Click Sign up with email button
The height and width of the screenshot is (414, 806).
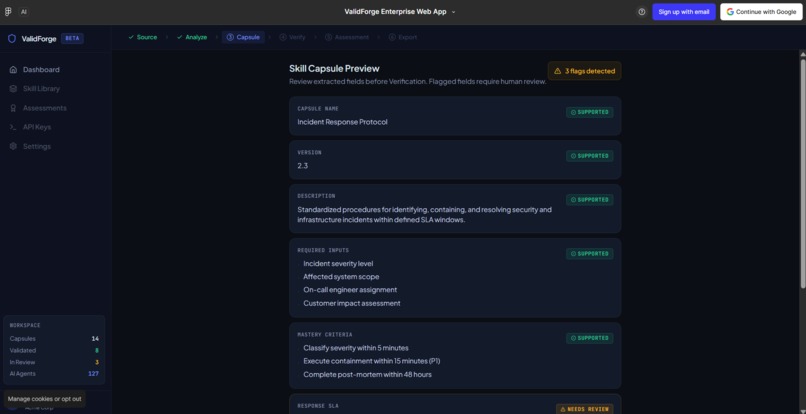coord(684,12)
